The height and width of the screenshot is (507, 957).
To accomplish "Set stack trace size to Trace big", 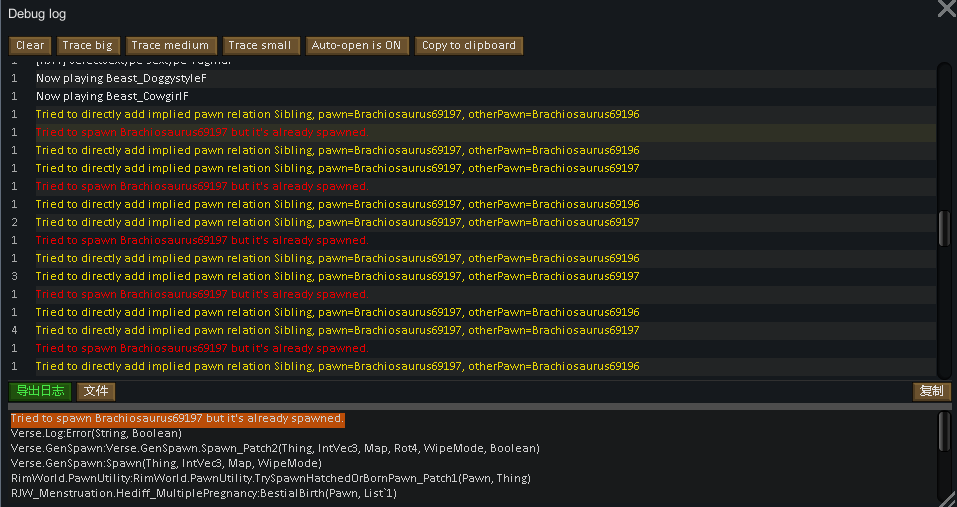I will click(88, 46).
